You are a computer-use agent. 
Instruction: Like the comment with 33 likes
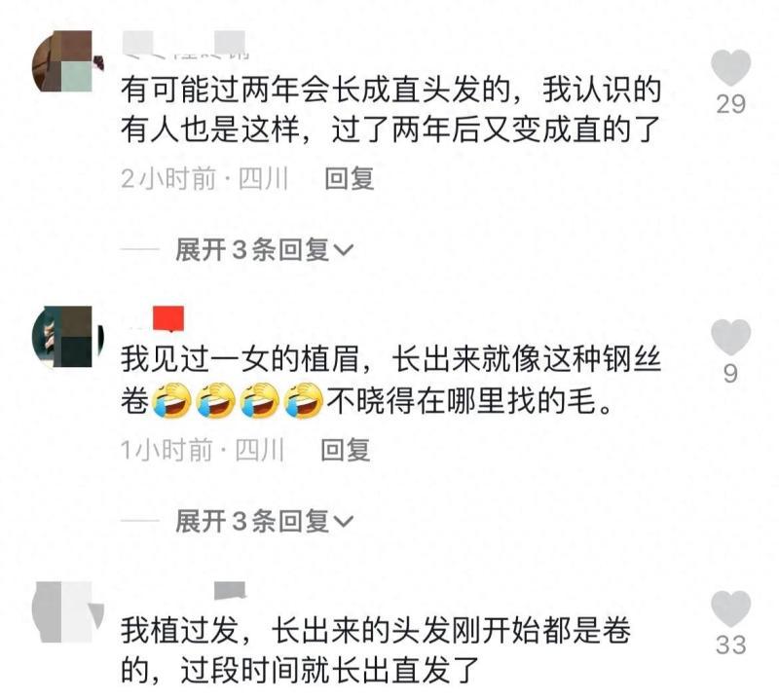tap(730, 608)
